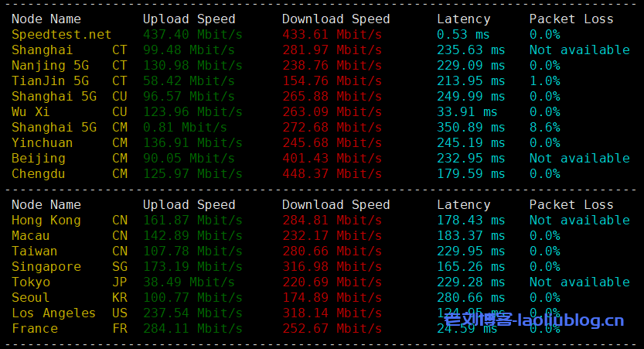Click the Macau latency 183.37 ms
The image size is (644, 349).
pos(471,236)
